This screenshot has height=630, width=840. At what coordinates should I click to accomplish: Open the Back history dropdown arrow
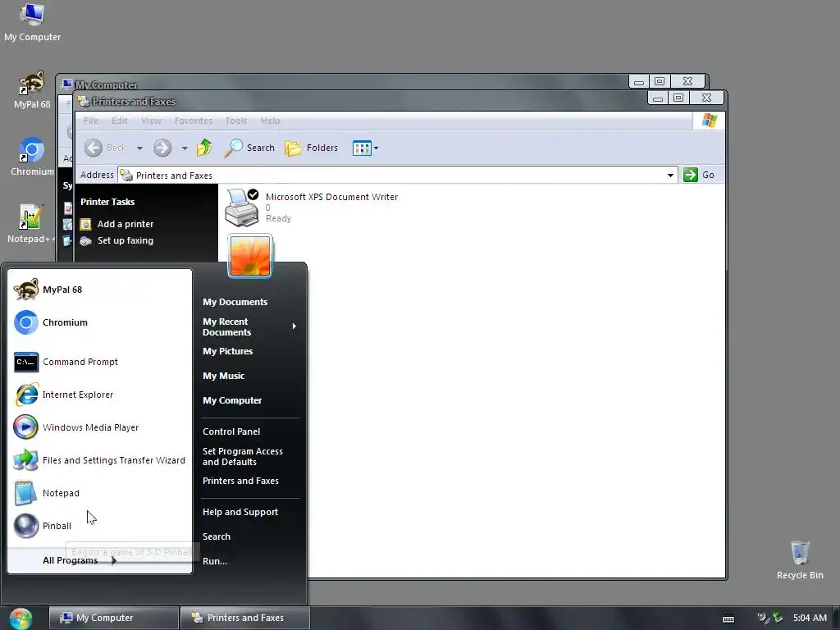[139, 148]
